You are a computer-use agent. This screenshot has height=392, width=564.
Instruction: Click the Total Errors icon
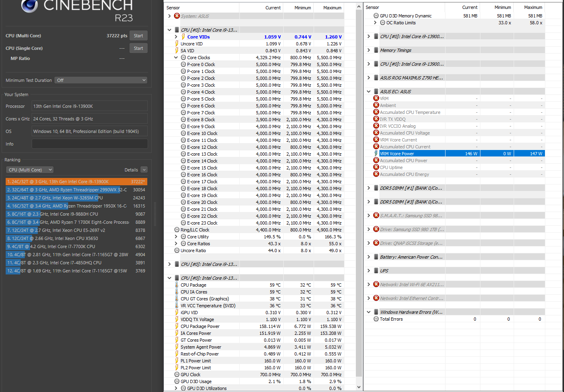pos(376,319)
